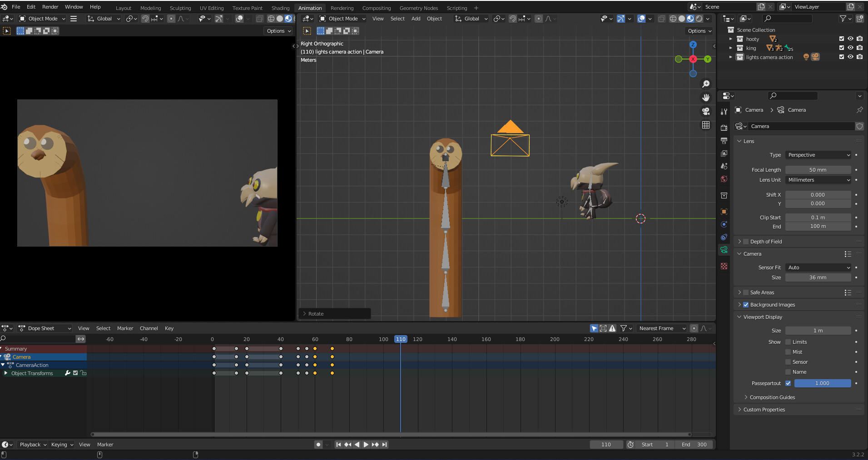The width and height of the screenshot is (868, 460).
Task: Uncheck the Background Images checkbox
Action: click(746, 305)
